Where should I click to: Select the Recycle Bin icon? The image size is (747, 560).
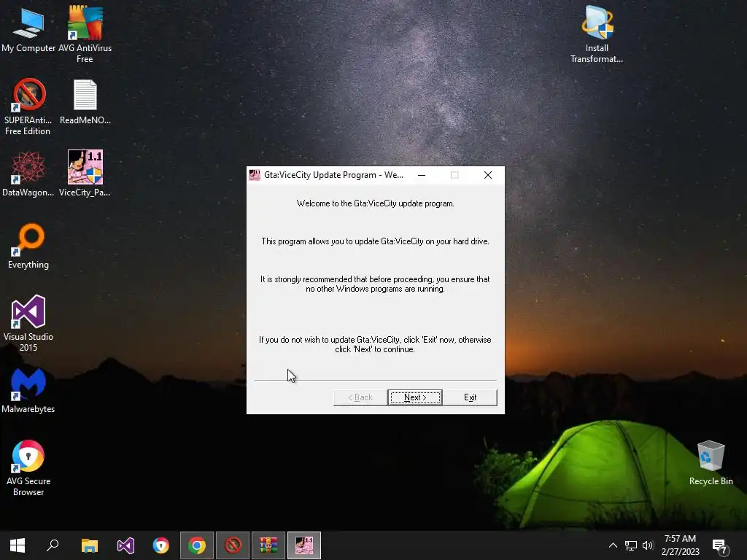click(711, 463)
